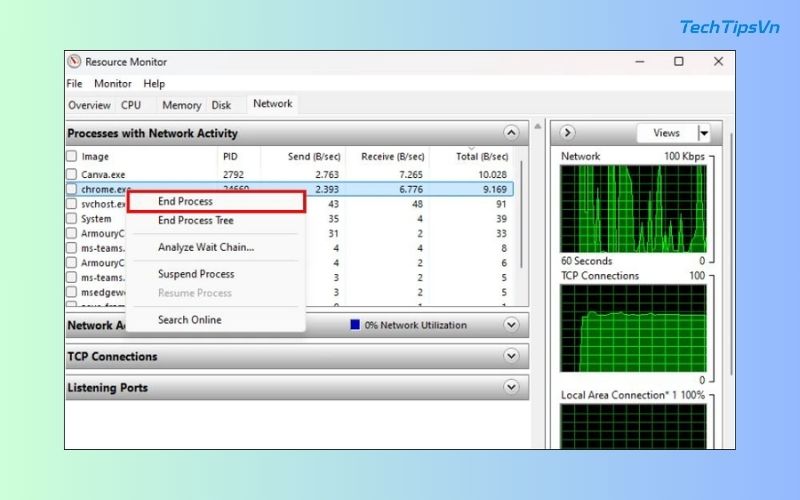The height and width of the screenshot is (500, 800).
Task: Open the File menu
Action: point(74,84)
